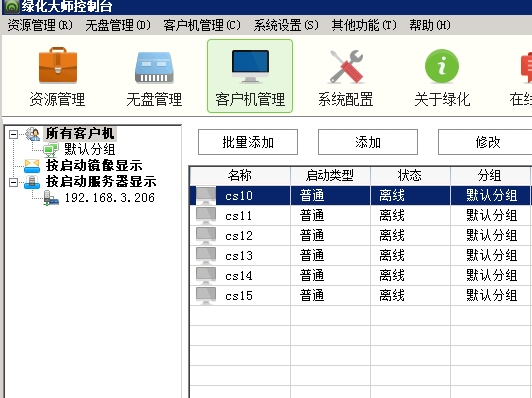The height and width of the screenshot is (398, 532).
Task: Click 默认分组 cell in cs10 row
Action: (491, 195)
